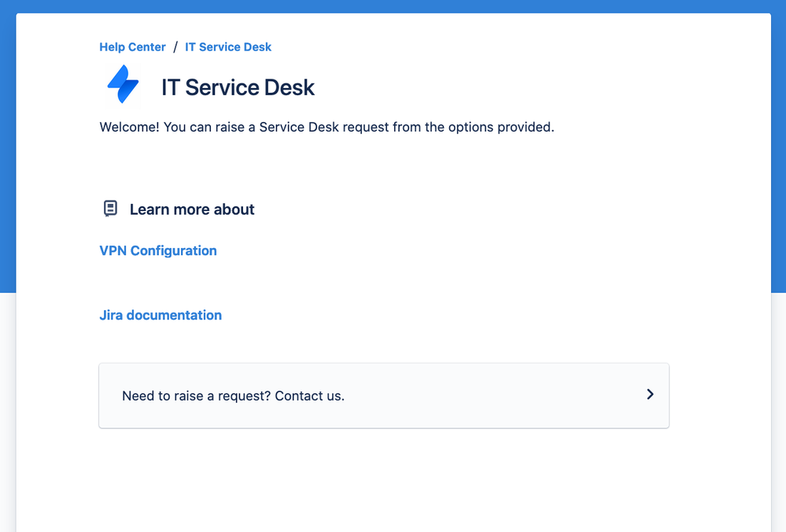Click the Learn more about heading text
Image resolution: width=786 pixels, height=532 pixels.
(x=192, y=209)
